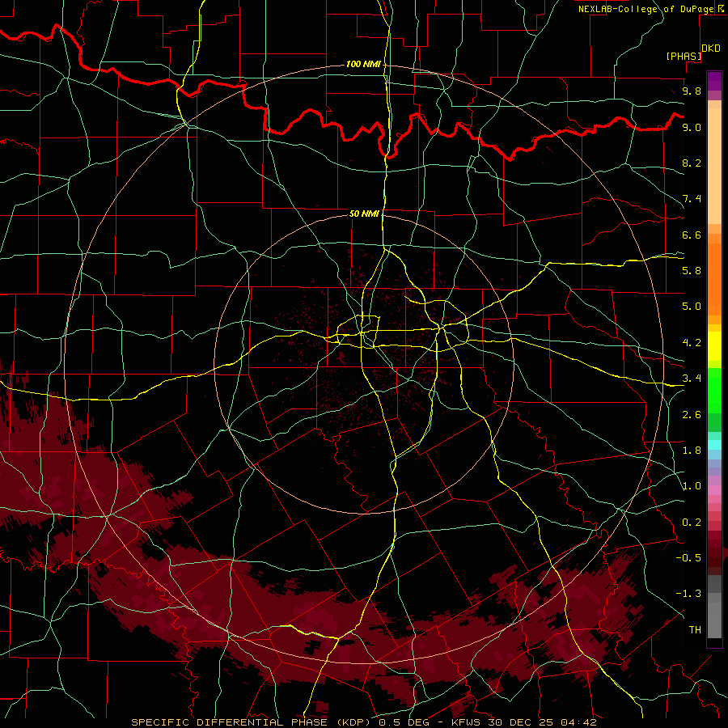Viewport: 728px width, 728px height.
Task: Click the 6.6 scale value
Action: (692, 235)
